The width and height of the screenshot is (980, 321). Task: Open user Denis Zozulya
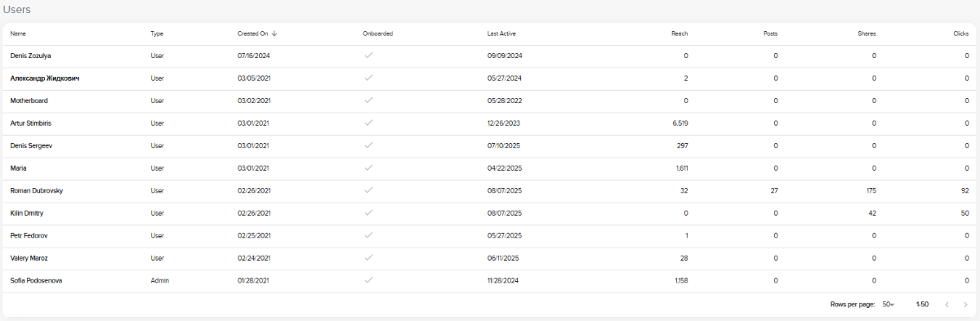[x=31, y=56]
